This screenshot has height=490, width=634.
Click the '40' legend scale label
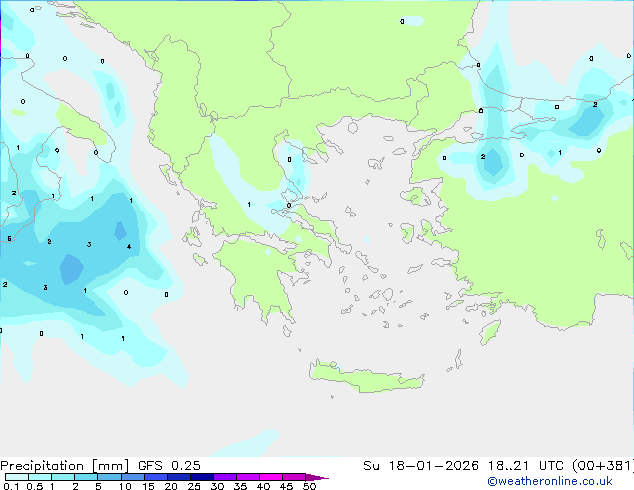(x=263, y=486)
